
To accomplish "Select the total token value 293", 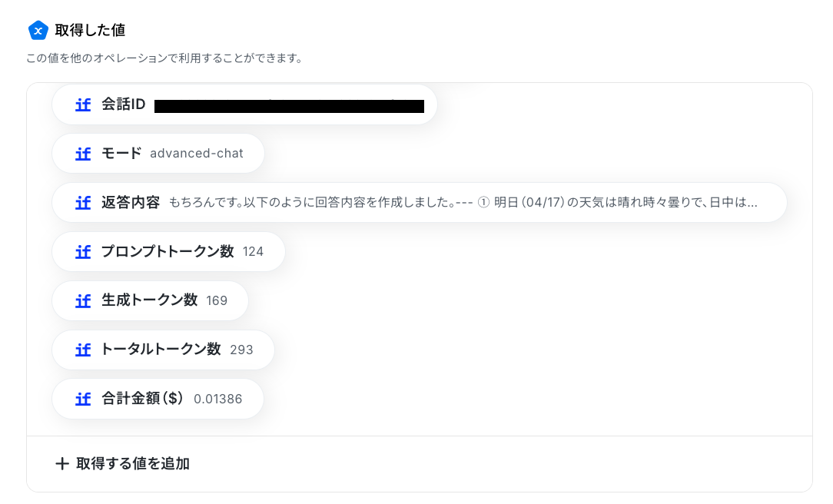I will pos(241,350).
